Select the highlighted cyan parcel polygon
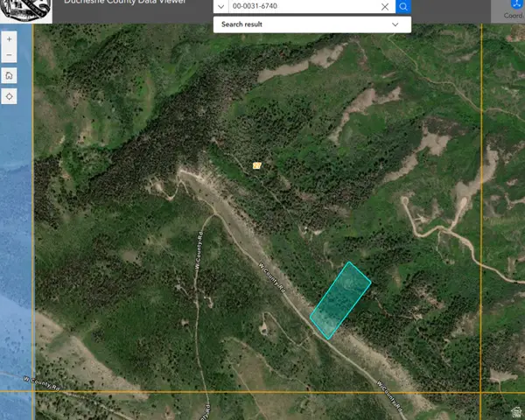The height and width of the screenshot is (420, 525). (x=340, y=300)
